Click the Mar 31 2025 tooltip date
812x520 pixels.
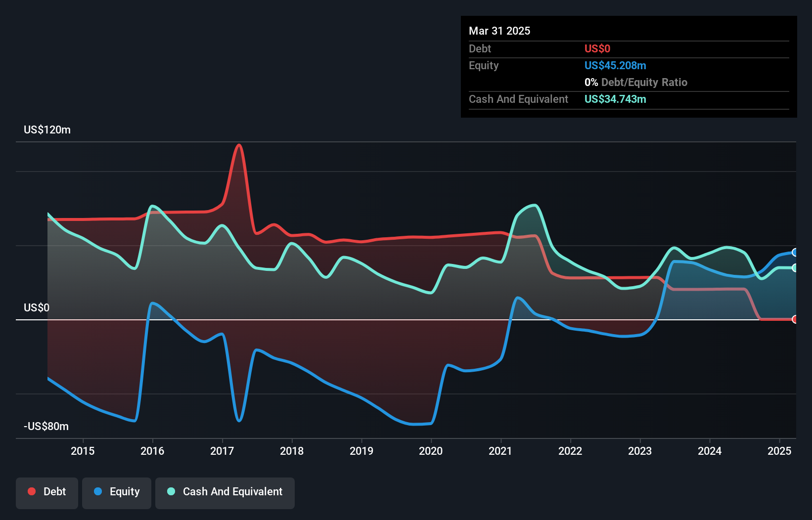click(x=499, y=31)
